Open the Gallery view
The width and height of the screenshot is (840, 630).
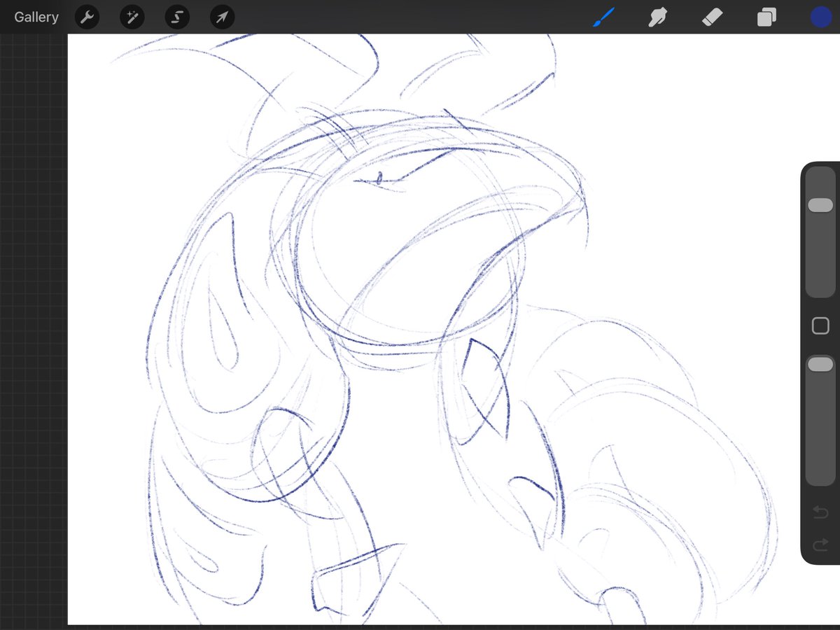coord(36,17)
